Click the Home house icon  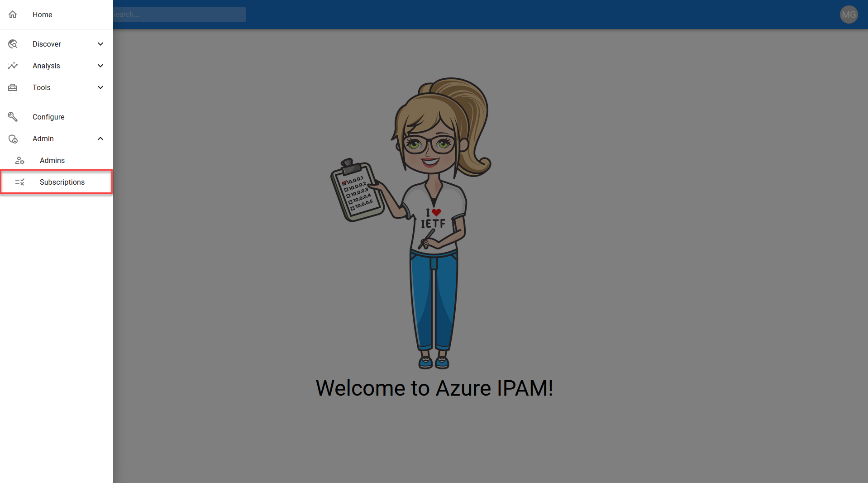tap(13, 14)
